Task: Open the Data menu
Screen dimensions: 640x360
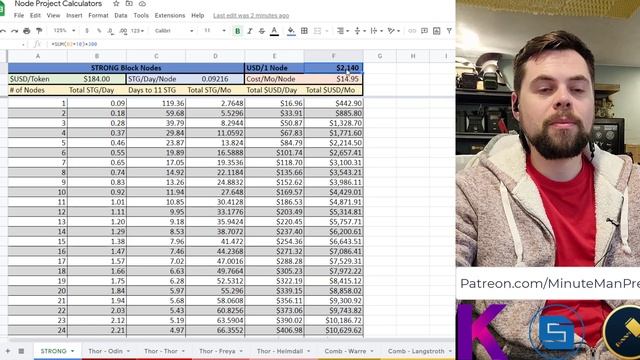Action: 120,16
